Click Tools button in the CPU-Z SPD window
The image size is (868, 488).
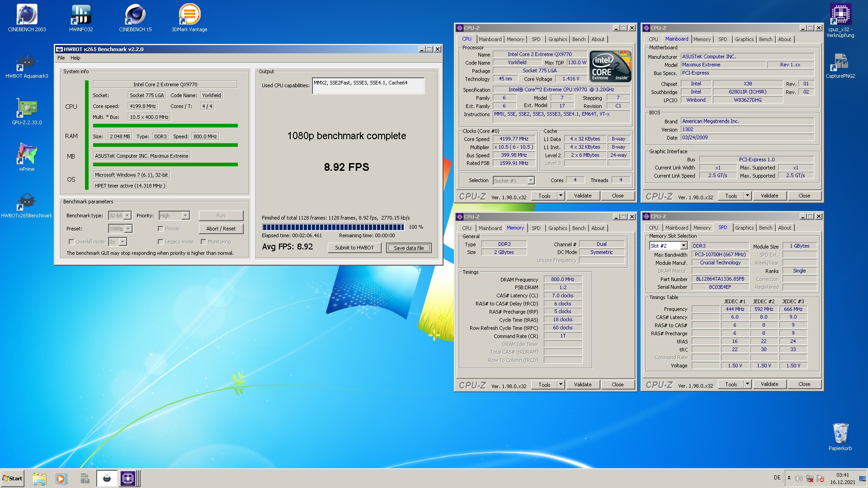(731, 384)
